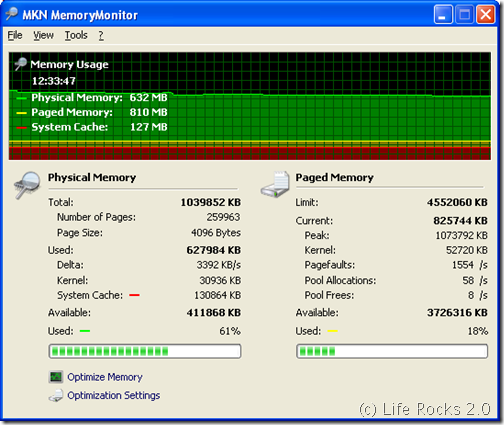Open the Tools menu

(76, 35)
